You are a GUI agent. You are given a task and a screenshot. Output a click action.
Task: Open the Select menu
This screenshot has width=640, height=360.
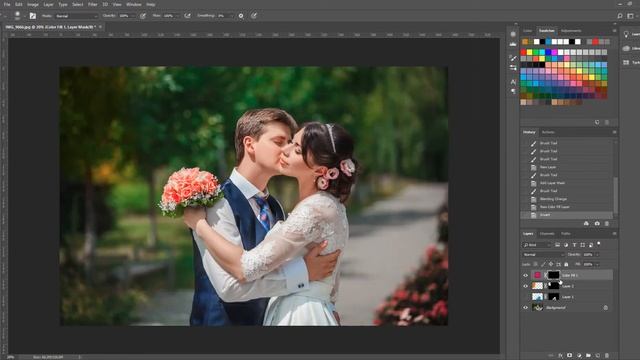coord(78,4)
